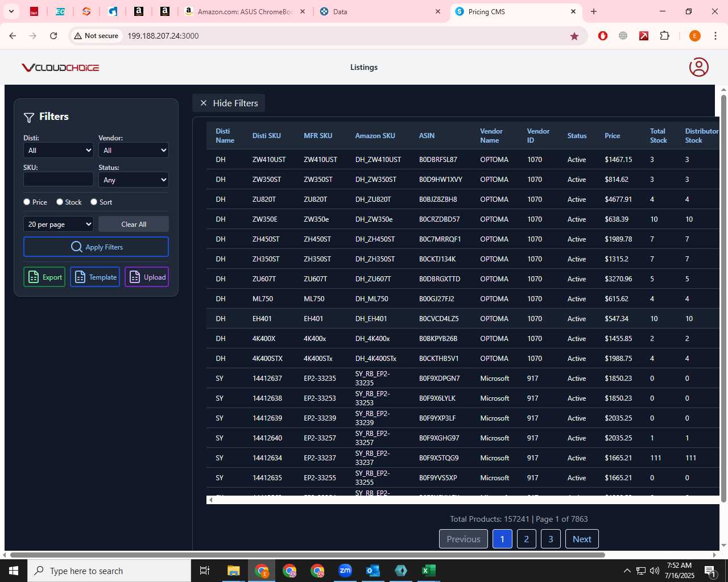The height and width of the screenshot is (582, 728).
Task: Click ASIN B0DBRFSL87 cell
Action: (x=438, y=160)
